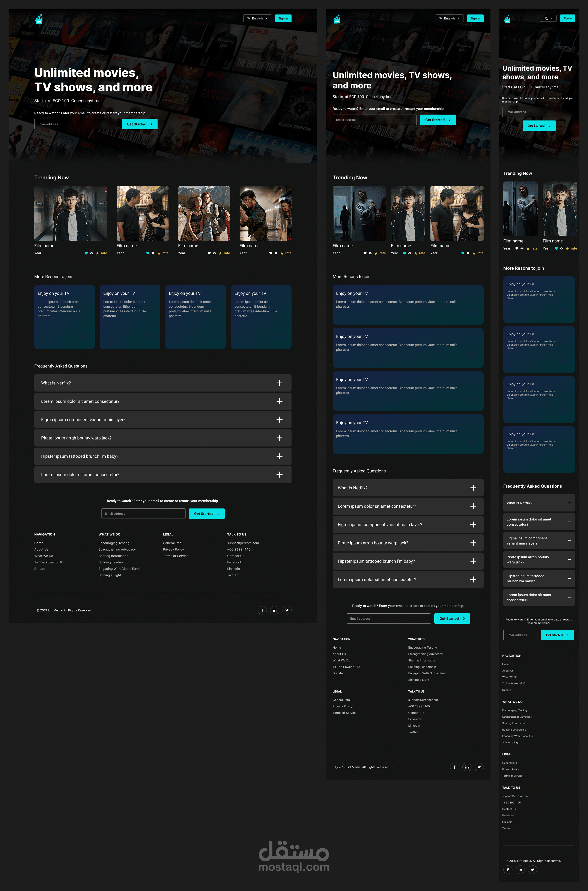The image size is (588, 891).
Task: Open 'About Us' in the desktop footer navigation
Action: pyautogui.click(x=41, y=549)
